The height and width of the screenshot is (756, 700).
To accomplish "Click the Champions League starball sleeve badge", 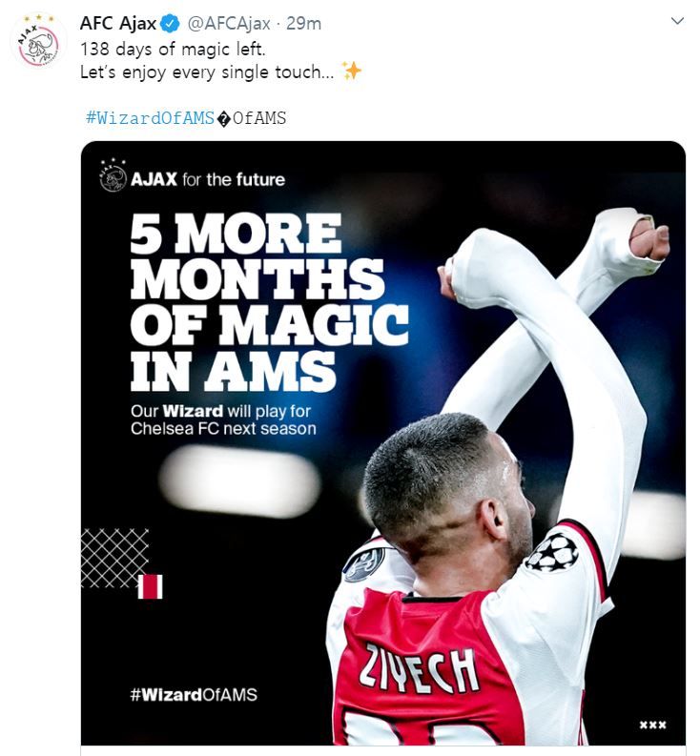I will point(552,552).
